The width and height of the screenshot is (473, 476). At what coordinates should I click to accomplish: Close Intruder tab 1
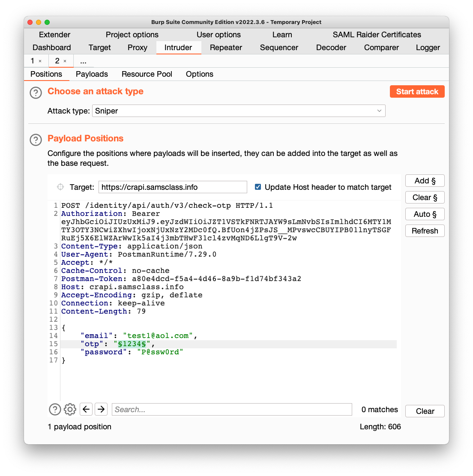point(40,61)
